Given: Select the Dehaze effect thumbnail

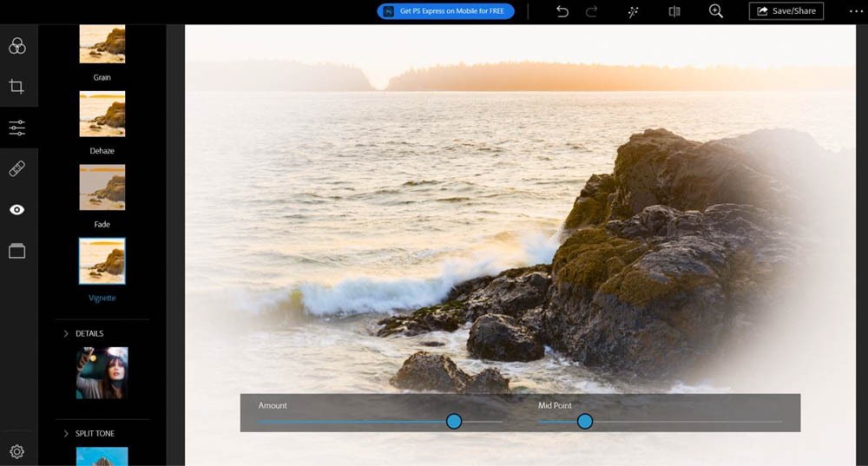Looking at the screenshot, I should point(102,114).
